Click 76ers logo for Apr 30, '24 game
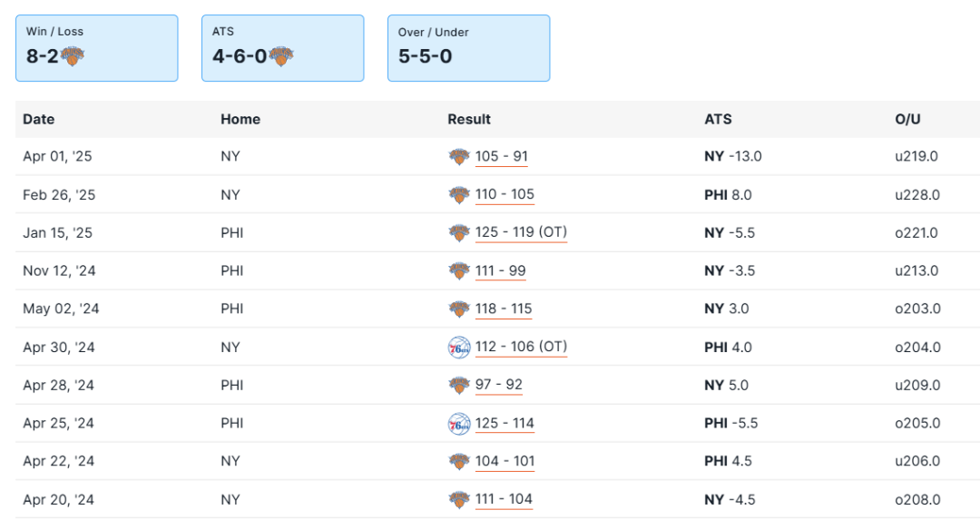Image resolution: width=980 pixels, height=520 pixels. click(459, 348)
